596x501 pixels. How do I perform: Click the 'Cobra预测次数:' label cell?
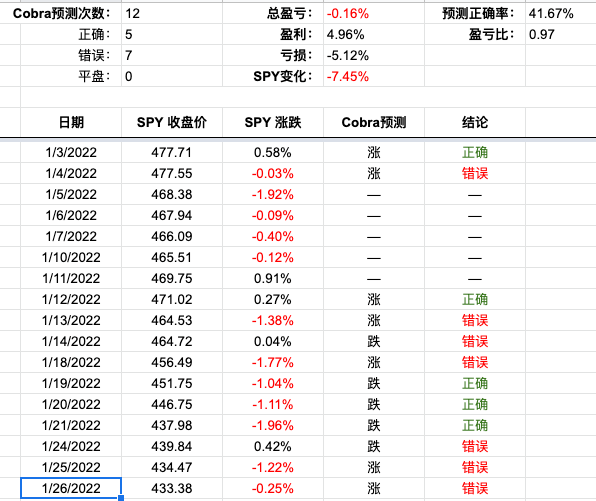click(61, 14)
